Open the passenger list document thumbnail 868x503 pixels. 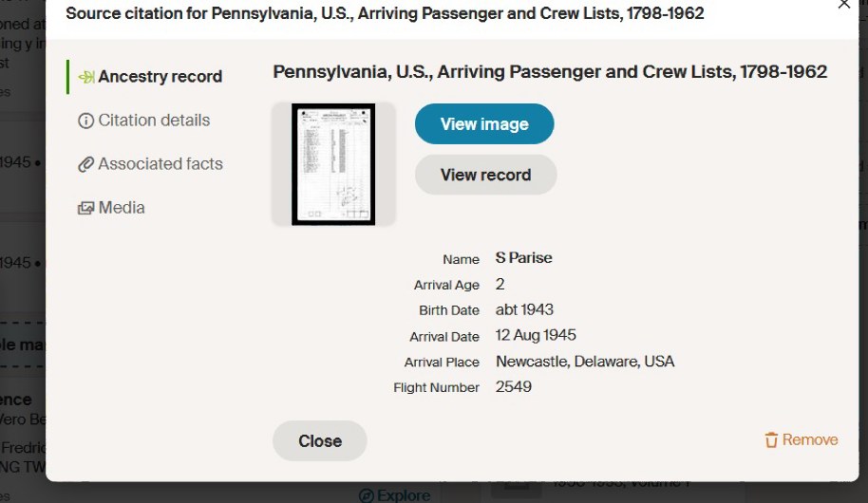333,164
